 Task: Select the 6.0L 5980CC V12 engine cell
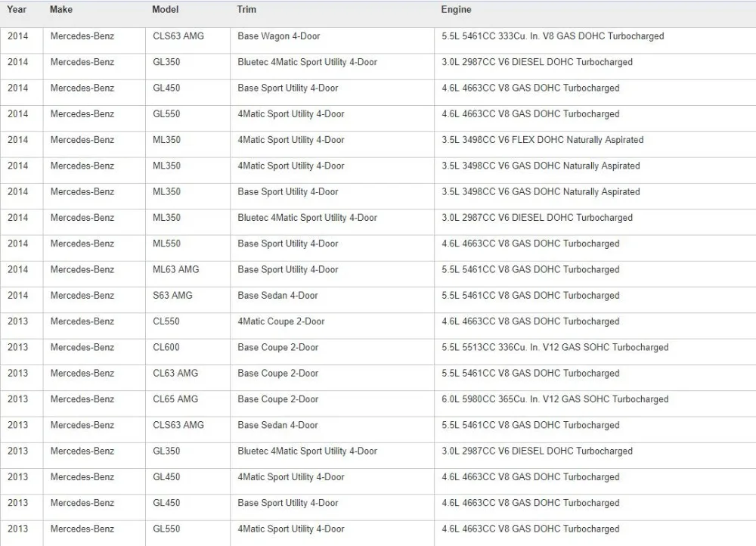pyautogui.click(x=595, y=404)
